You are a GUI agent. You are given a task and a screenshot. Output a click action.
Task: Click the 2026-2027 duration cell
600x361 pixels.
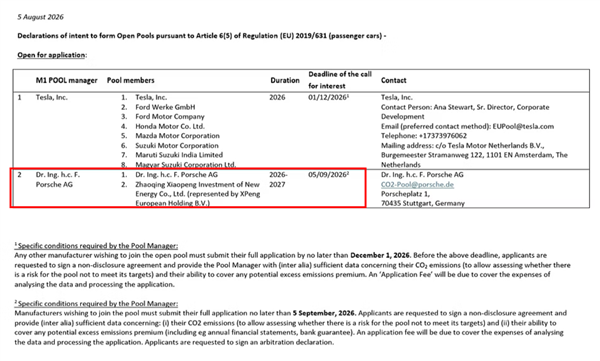coord(278,180)
